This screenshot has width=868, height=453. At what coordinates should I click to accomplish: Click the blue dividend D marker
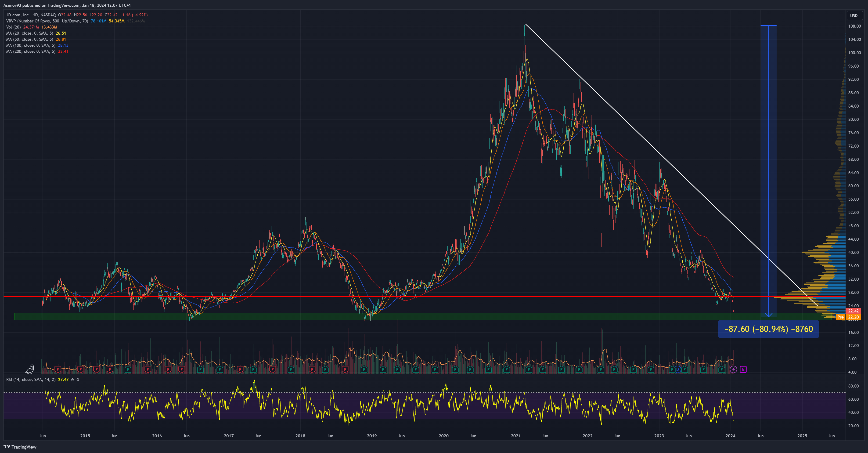pyautogui.click(x=678, y=370)
